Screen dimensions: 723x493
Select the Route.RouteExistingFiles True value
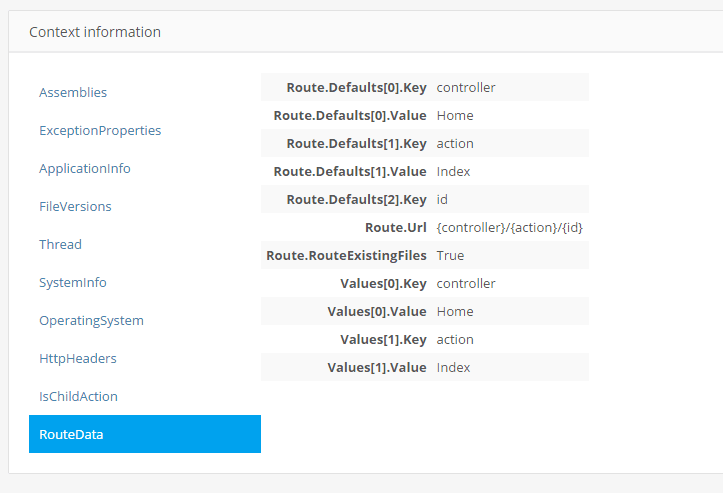[x=450, y=255]
